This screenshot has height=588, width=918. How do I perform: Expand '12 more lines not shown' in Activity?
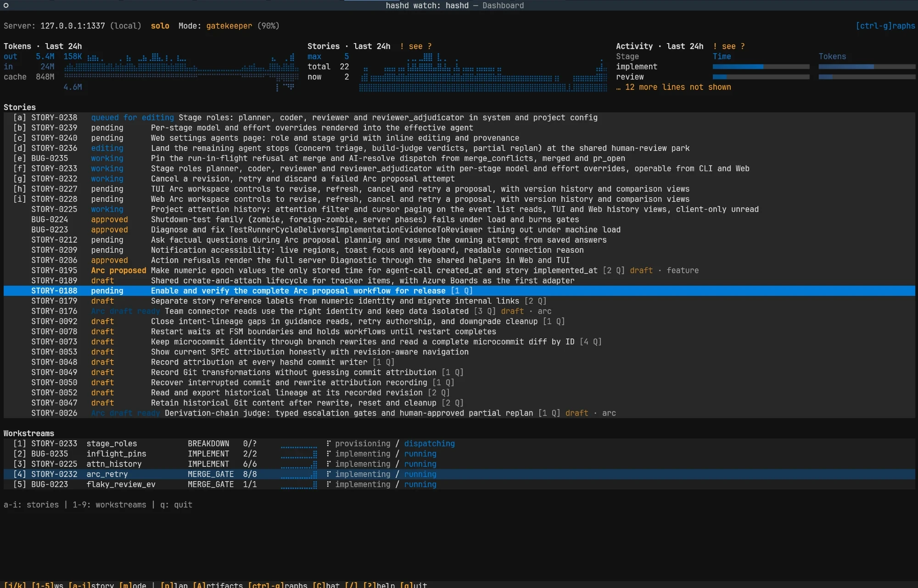tap(673, 87)
